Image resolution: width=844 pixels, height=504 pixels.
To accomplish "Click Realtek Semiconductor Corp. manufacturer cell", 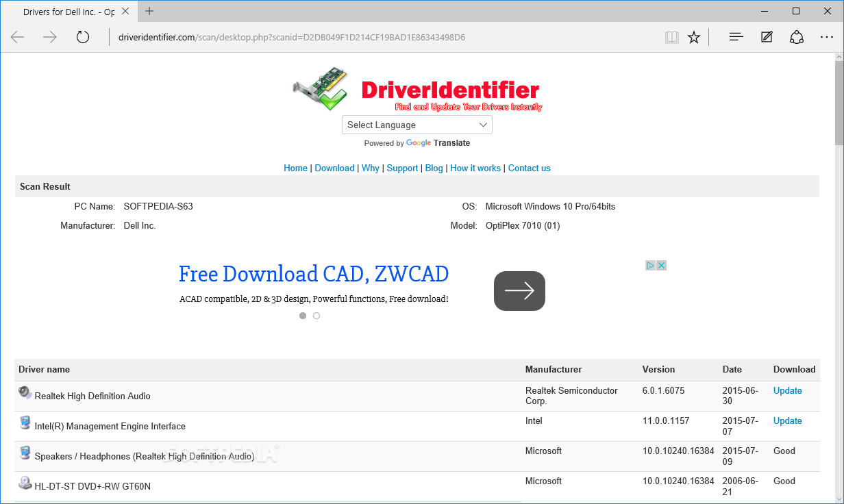I will [571, 396].
